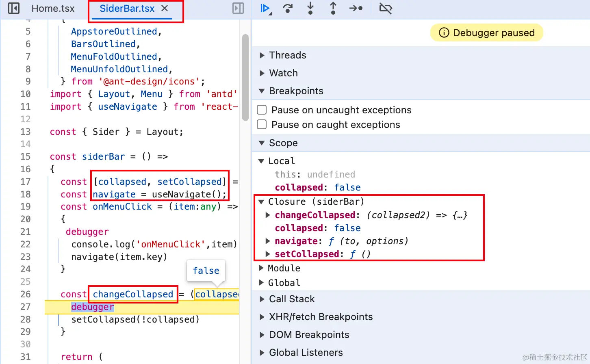Select the SiderBar.tsx tab
This screenshot has width=590, height=364.
[x=127, y=9]
